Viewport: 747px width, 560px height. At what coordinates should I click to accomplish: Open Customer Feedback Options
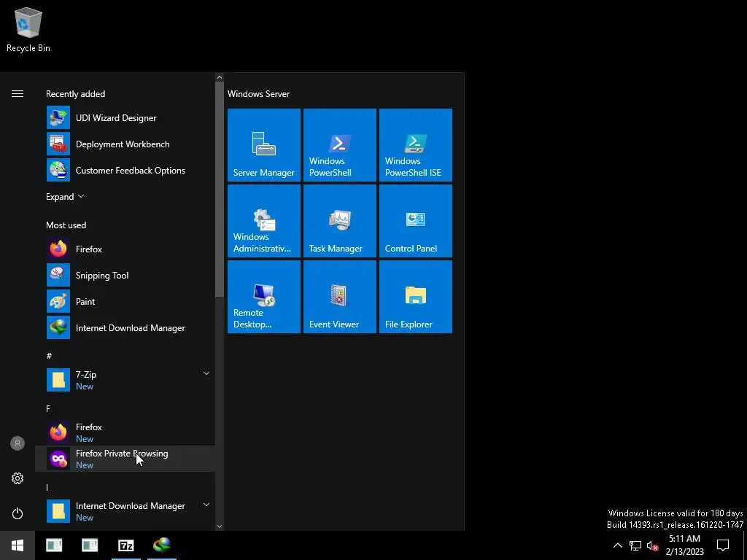[125, 170]
